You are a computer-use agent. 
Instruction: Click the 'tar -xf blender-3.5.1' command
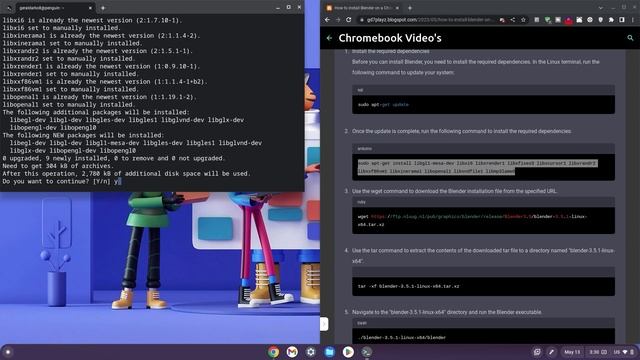point(408,286)
